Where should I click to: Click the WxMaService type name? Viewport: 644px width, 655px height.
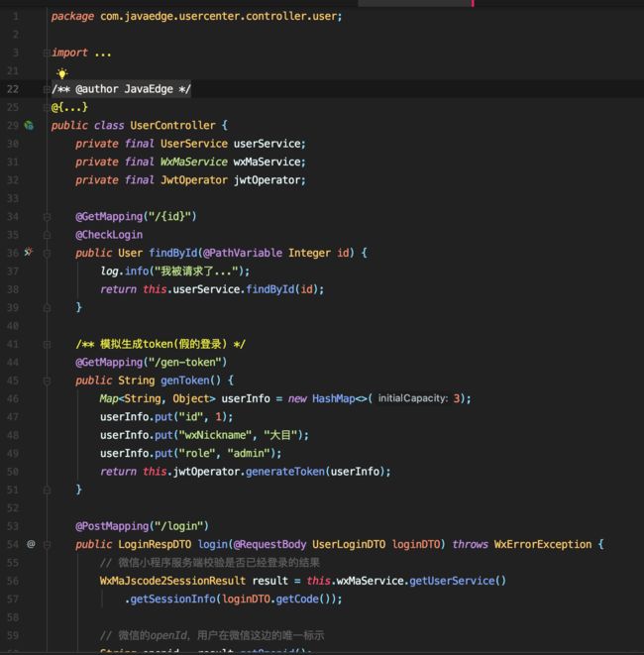[194, 162]
